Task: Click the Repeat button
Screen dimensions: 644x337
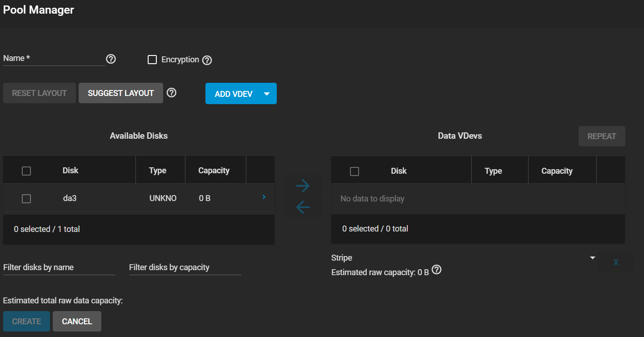Action: coord(602,136)
